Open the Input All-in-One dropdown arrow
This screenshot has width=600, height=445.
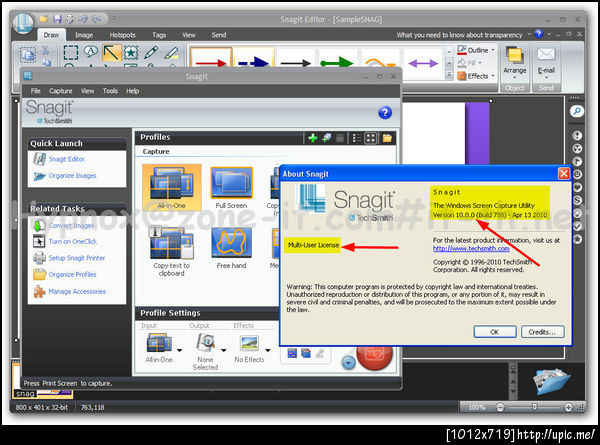click(x=179, y=350)
